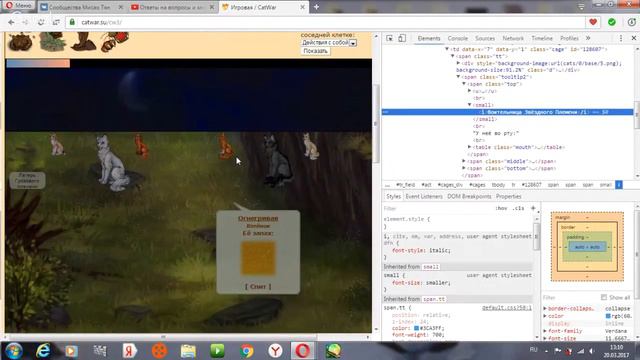Viewport: 640px width, 360px height.
Task: Enable the Show all checkbox
Action: pos(604,297)
